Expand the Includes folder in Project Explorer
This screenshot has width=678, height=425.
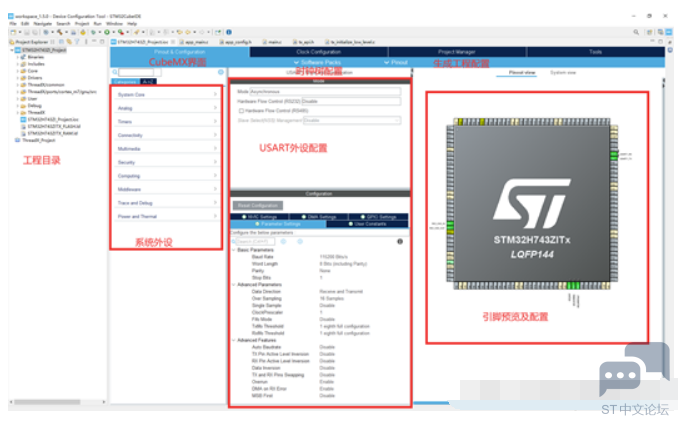[18, 64]
